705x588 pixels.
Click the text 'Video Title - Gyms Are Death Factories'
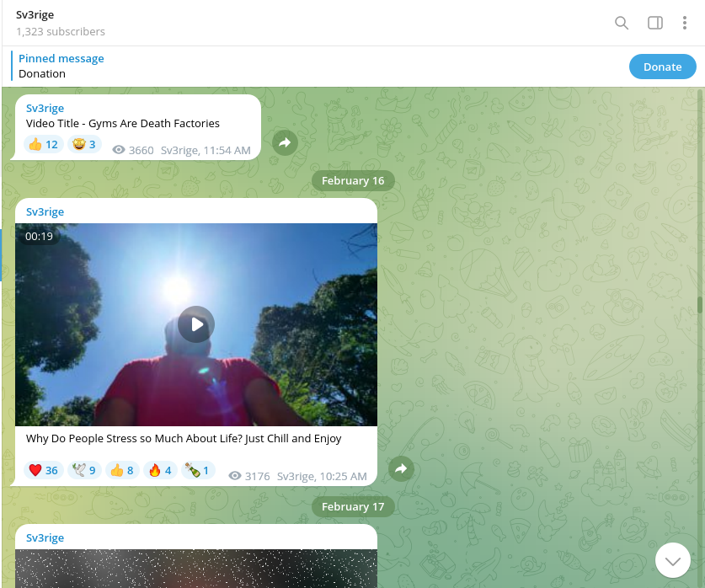(x=123, y=123)
